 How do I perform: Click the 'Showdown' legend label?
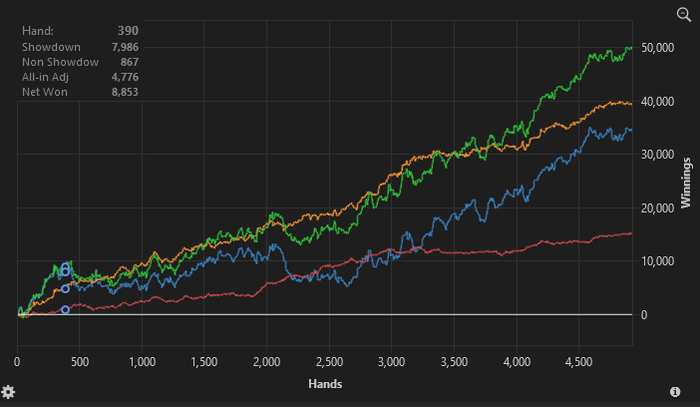pyautogui.click(x=51, y=47)
